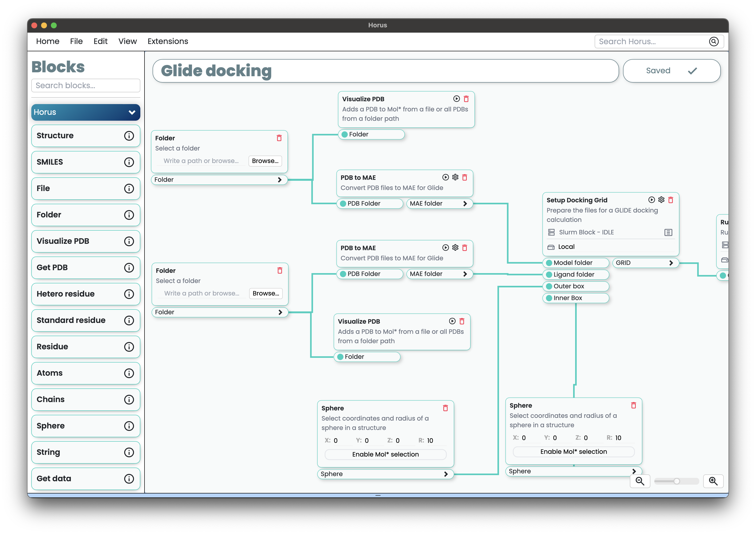Screen dimensions: 756x534
Task: Toggle the Ligand folder input port
Action: [549, 274]
